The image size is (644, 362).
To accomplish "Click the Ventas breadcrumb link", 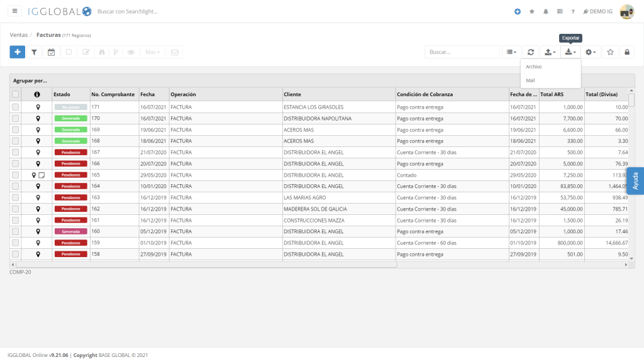I will pos(18,35).
